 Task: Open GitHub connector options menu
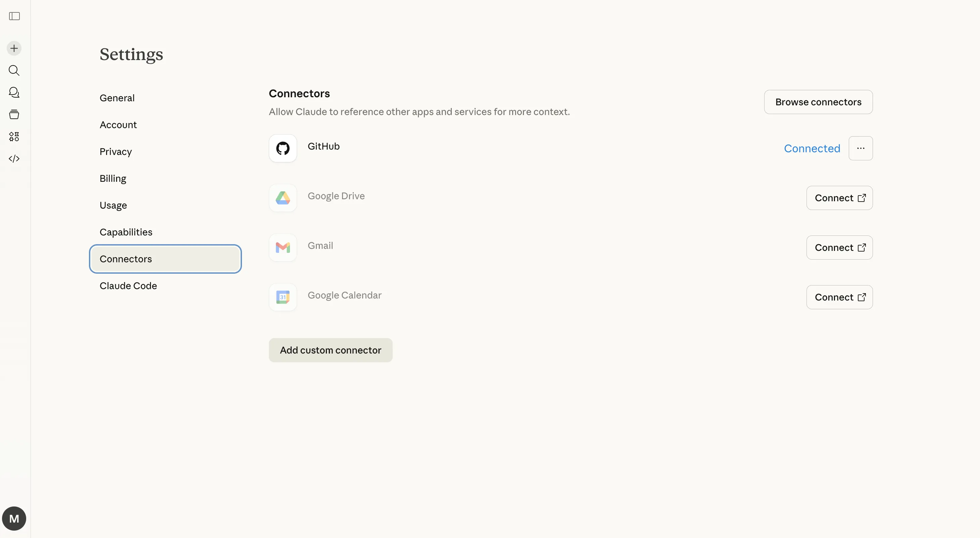point(861,148)
